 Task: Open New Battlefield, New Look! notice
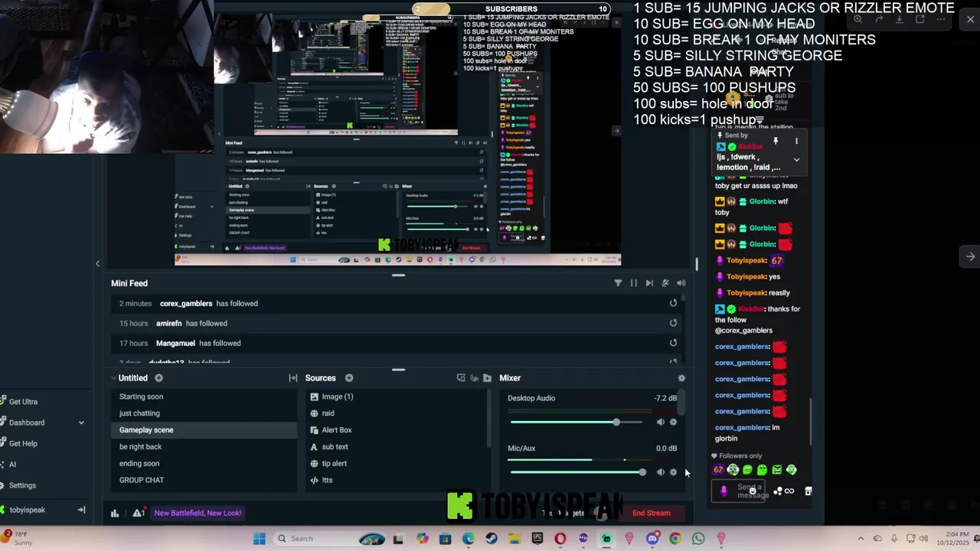(198, 514)
